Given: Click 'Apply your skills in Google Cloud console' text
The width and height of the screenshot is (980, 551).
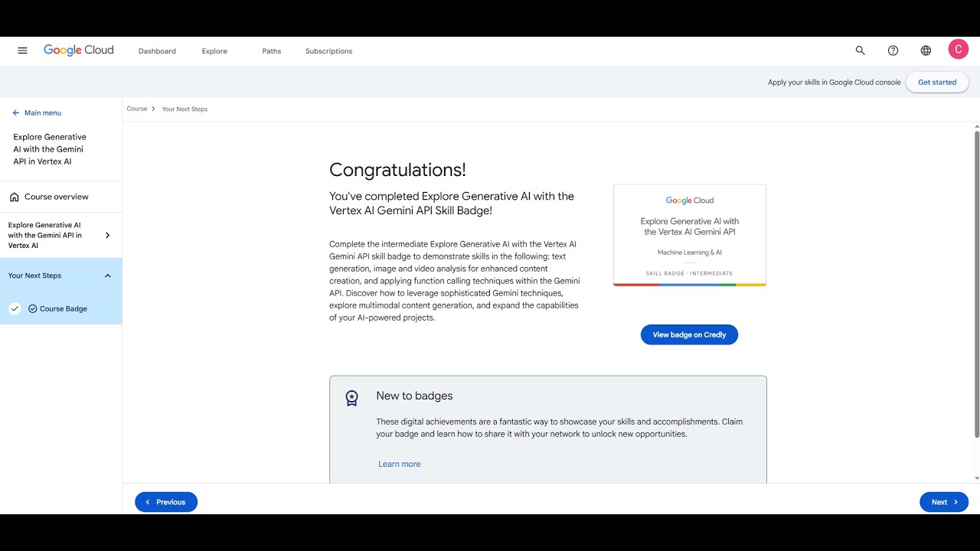Looking at the screenshot, I should click(835, 82).
